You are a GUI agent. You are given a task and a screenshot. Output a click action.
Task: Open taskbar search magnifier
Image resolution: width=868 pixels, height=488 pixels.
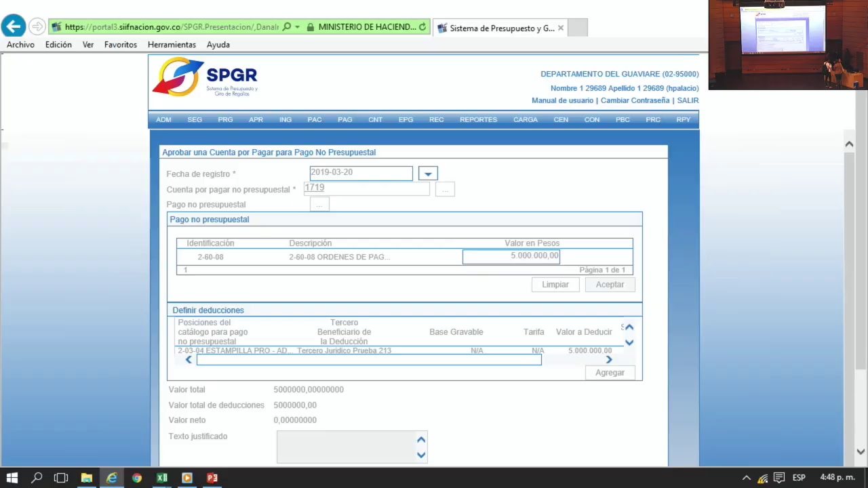point(37,478)
